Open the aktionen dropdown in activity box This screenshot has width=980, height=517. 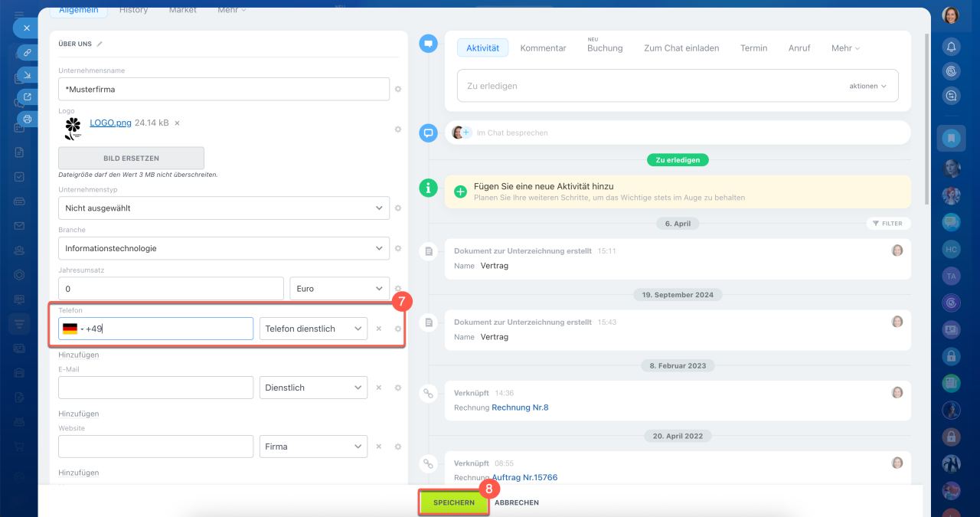(867, 87)
